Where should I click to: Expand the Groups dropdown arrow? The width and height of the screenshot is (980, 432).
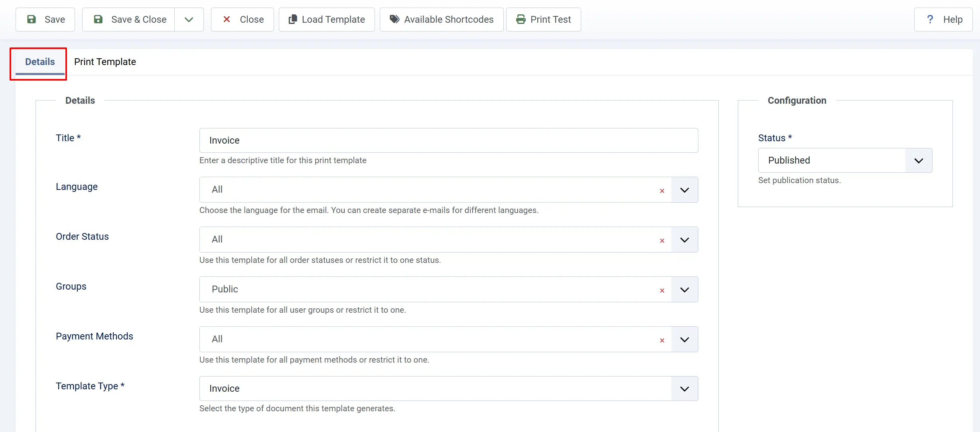point(684,290)
